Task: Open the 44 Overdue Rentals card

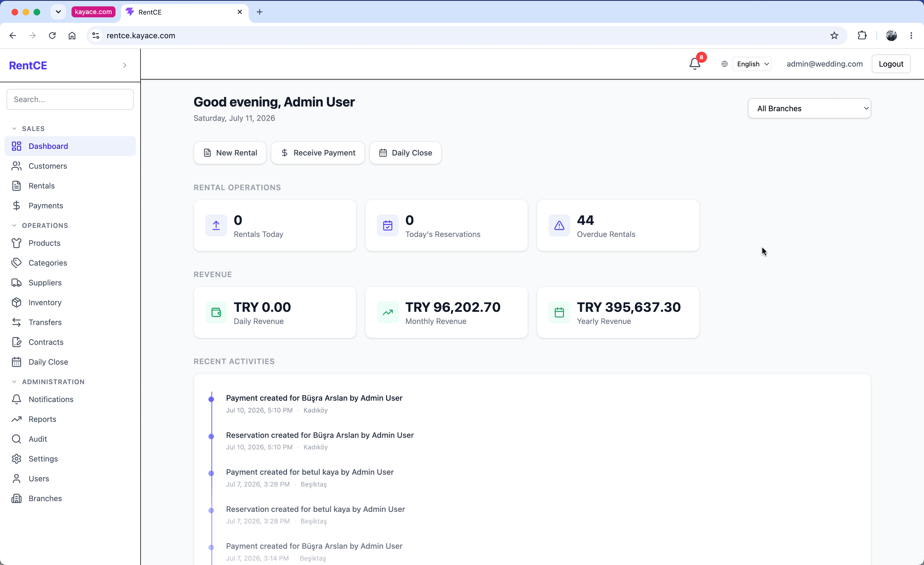Action: (618, 225)
